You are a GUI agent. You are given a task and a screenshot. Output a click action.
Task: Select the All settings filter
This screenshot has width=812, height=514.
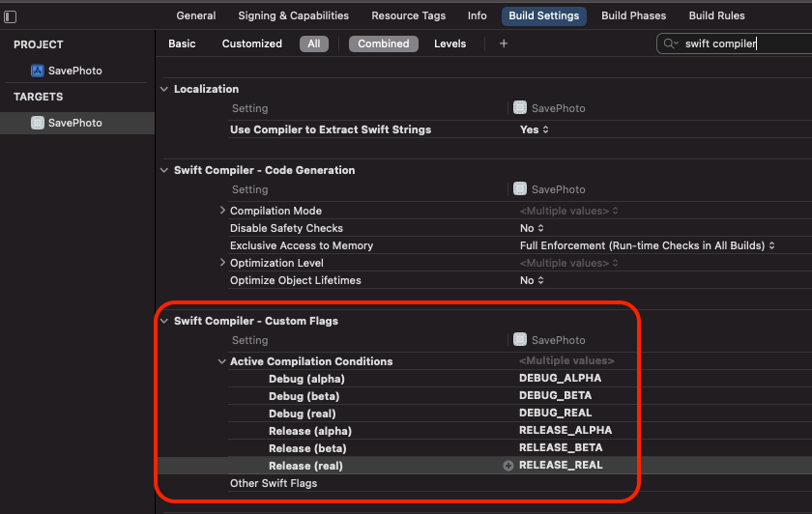pyautogui.click(x=314, y=44)
